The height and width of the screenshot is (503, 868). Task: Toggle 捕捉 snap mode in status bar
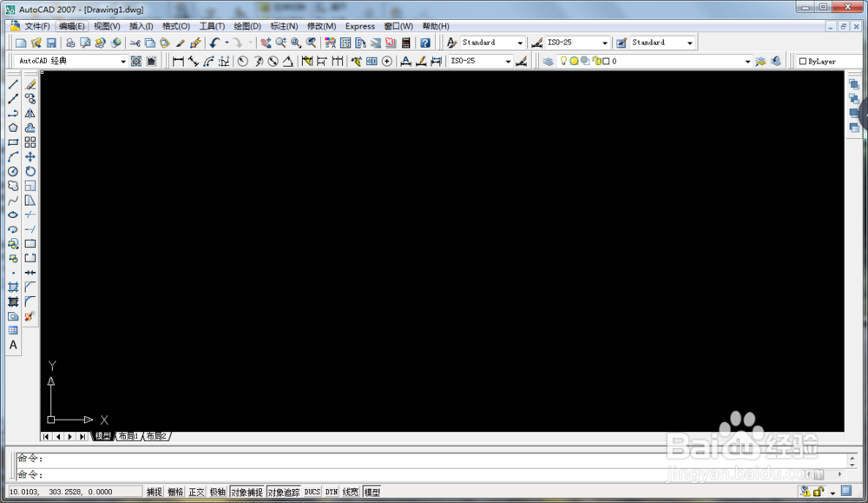coord(154,492)
